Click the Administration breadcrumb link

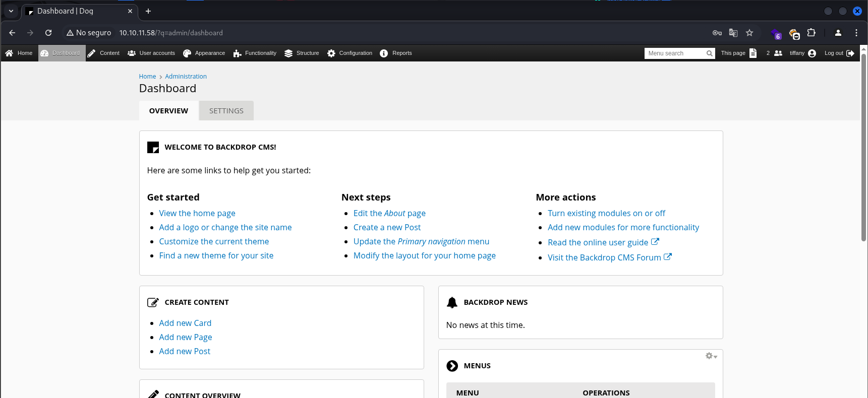[x=186, y=77]
